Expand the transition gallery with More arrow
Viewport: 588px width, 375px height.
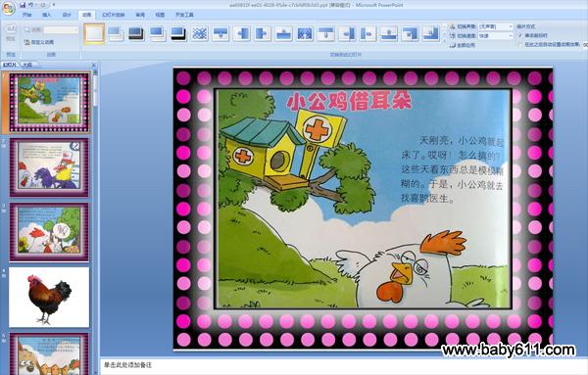(445, 43)
